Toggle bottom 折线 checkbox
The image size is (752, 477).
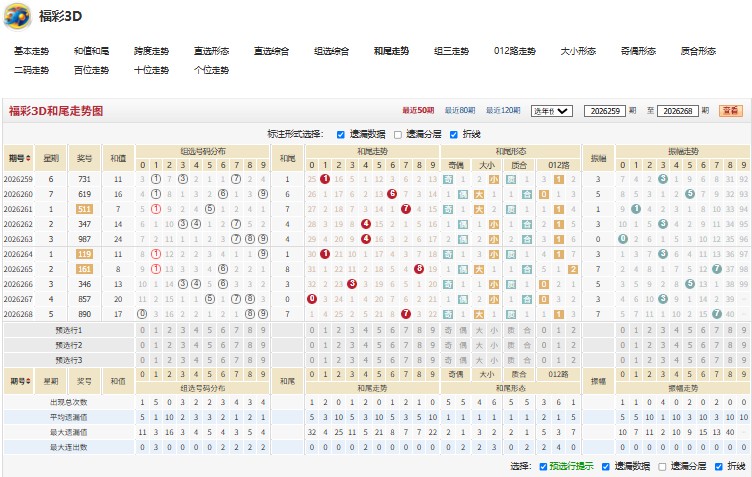click(718, 466)
